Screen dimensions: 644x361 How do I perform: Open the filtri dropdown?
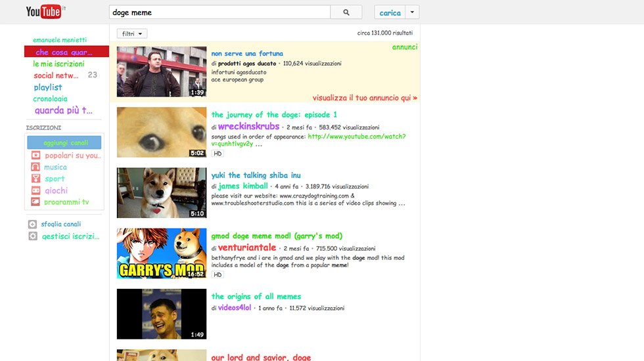(132, 33)
